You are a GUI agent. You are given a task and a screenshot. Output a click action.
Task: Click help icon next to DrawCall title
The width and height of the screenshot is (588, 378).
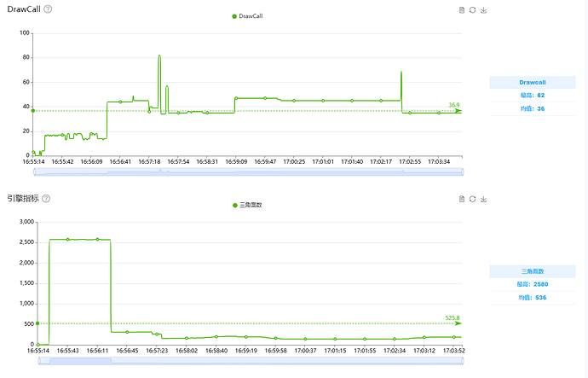click(x=48, y=9)
